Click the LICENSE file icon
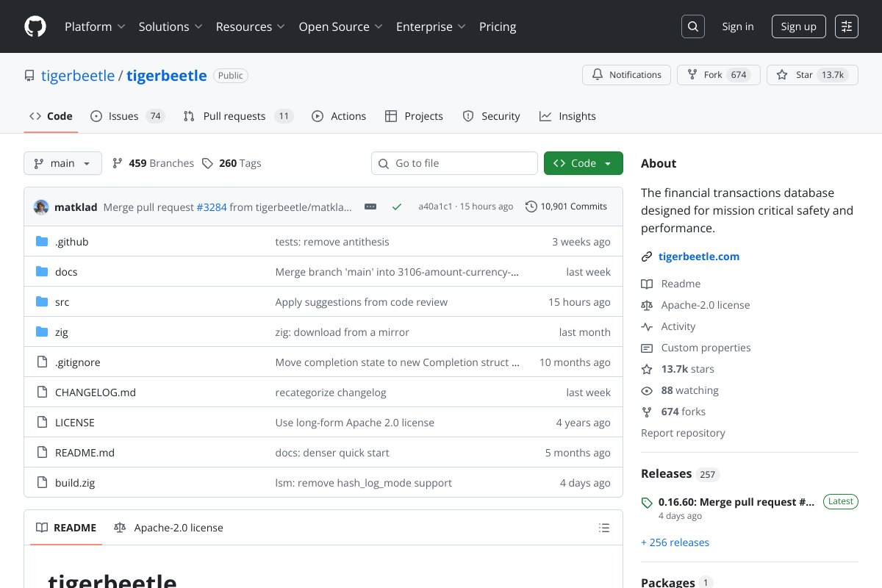This screenshot has height=588, width=882. coord(42,422)
